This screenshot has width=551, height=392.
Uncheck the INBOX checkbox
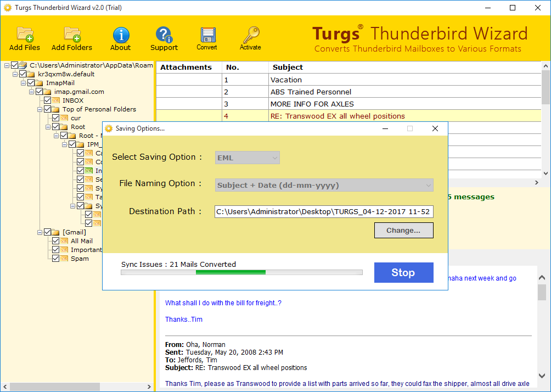click(47, 100)
